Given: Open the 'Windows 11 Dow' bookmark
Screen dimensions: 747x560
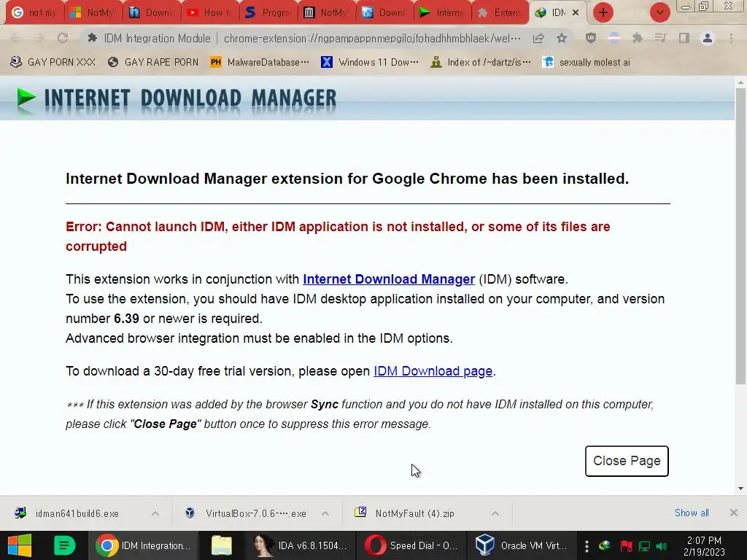Looking at the screenshot, I should point(370,62).
